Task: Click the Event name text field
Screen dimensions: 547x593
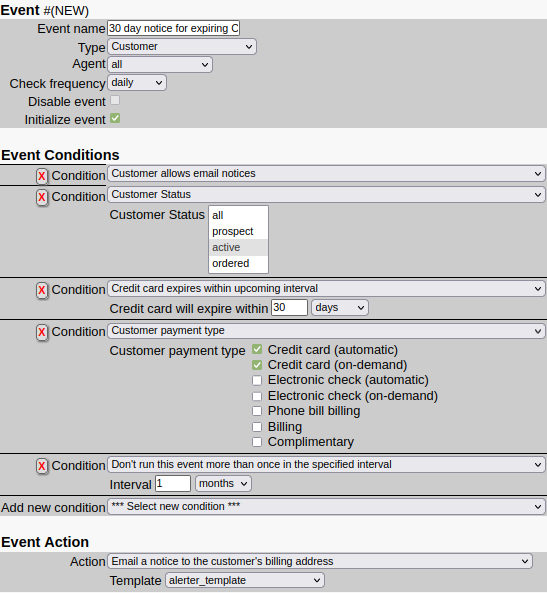Action: pos(174,28)
